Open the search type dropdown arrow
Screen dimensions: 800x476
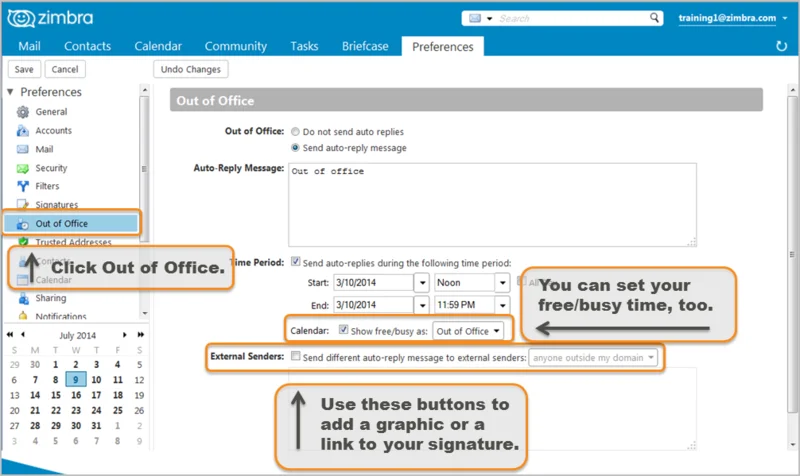click(x=489, y=18)
